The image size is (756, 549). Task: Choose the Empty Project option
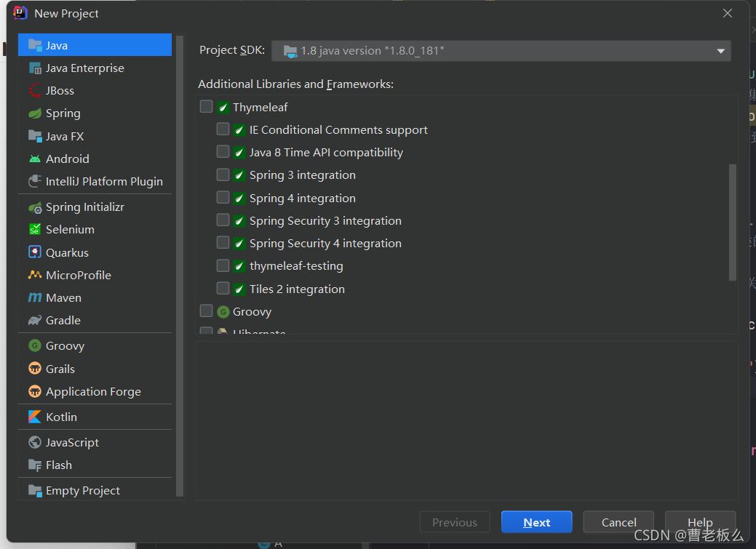(95, 491)
